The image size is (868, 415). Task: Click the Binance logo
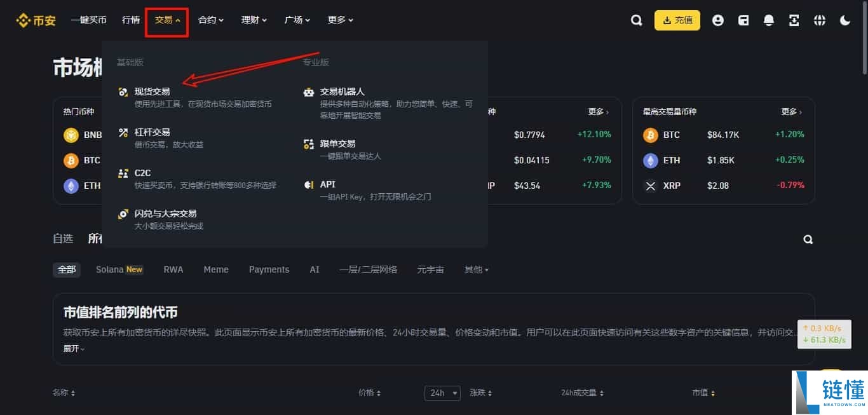[36, 20]
